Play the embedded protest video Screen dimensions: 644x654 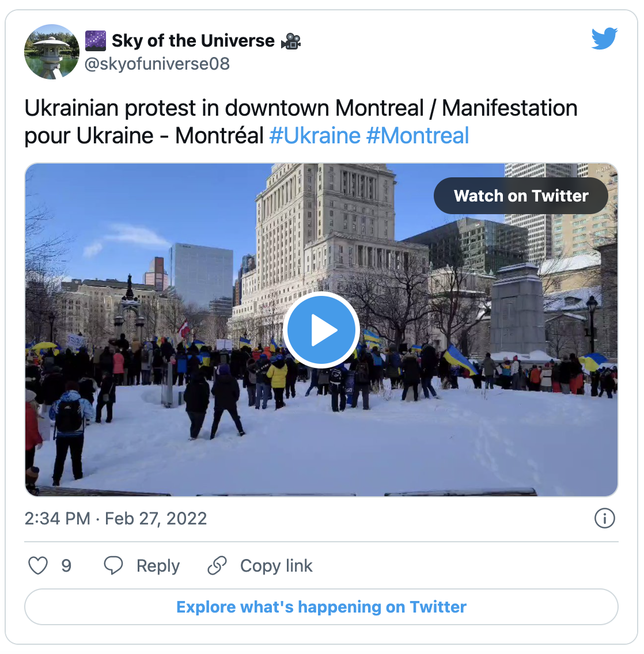321,330
